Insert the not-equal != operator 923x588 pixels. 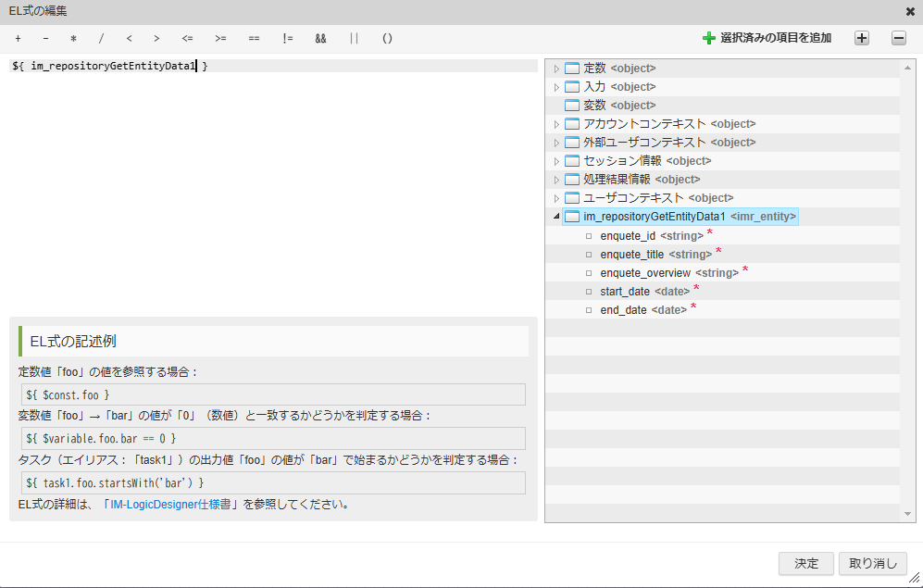coord(288,39)
